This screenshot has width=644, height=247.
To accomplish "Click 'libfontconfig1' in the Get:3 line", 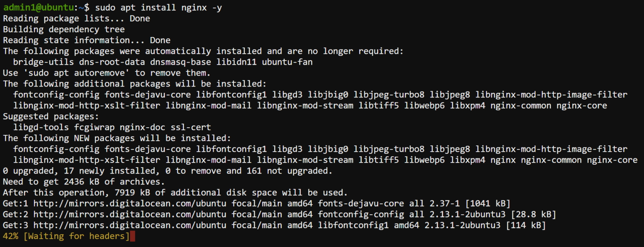I will [353, 226].
